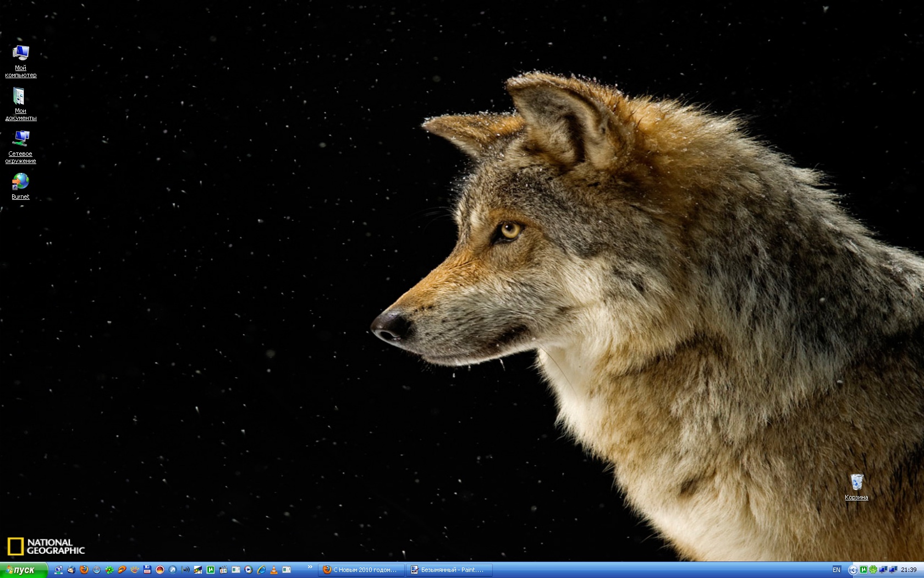Open Internet Explorer from quick launch
924x578 pixels.
(x=261, y=570)
